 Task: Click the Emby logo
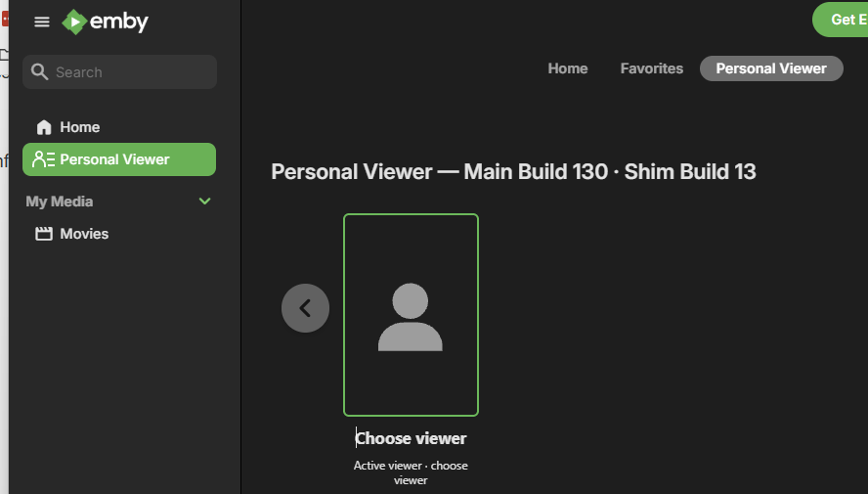(x=105, y=22)
